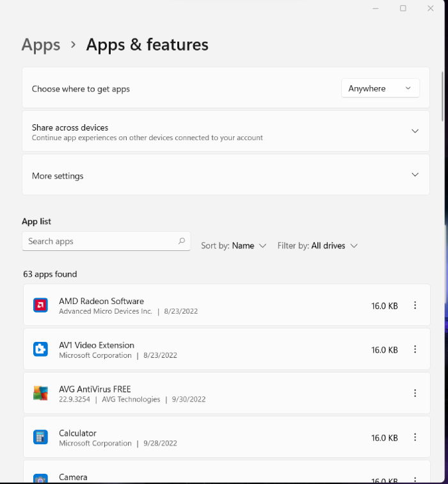This screenshot has width=448, height=484.
Task: Click the AV1 Video Extension app icon
Action: [40, 349]
